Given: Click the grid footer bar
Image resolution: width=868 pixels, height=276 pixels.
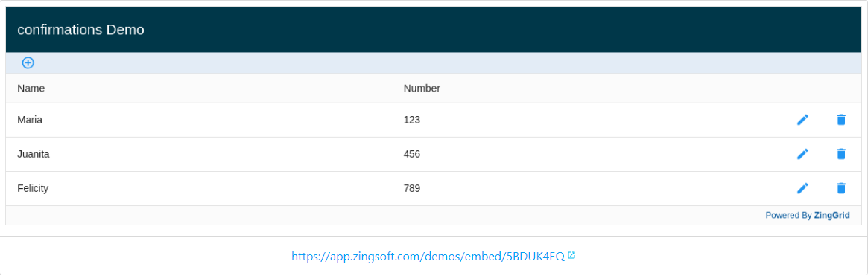Looking at the screenshot, I should [x=434, y=216].
